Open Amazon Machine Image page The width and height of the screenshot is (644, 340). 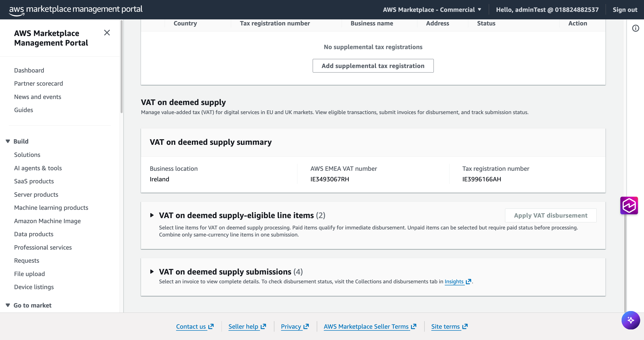click(x=48, y=221)
